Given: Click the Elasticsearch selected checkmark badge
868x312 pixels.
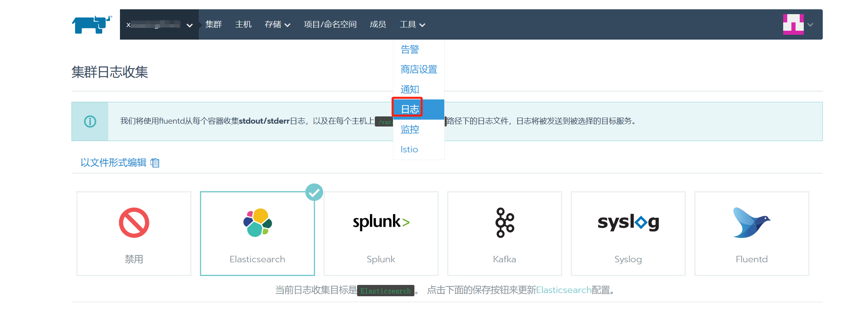Looking at the screenshot, I should tap(314, 192).
